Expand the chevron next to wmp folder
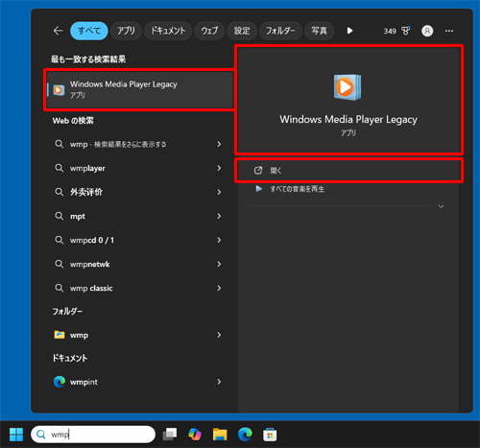The image size is (480, 448). (x=219, y=335)
